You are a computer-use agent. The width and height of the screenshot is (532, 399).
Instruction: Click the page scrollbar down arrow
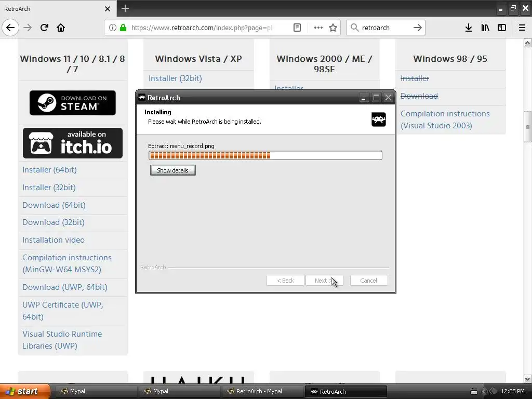(x=528, y=379)
